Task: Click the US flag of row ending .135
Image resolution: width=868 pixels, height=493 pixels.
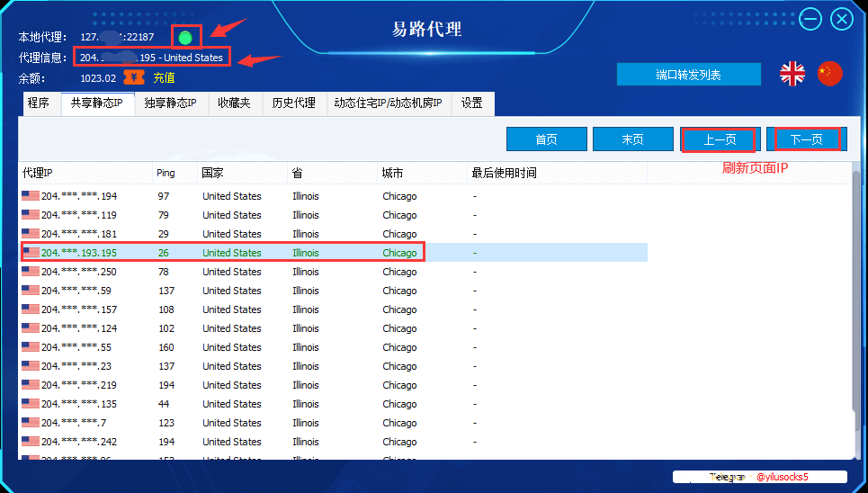Action: tap(31, 403)
